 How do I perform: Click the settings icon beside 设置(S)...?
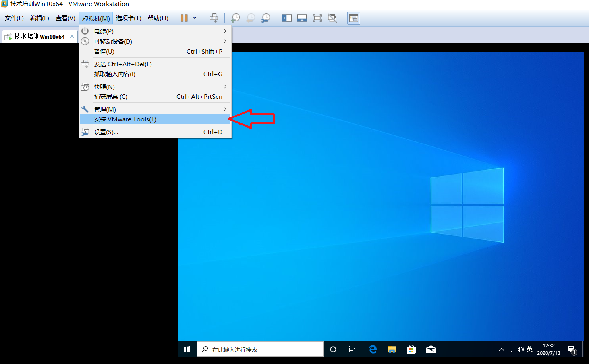[x=85, y=132]
